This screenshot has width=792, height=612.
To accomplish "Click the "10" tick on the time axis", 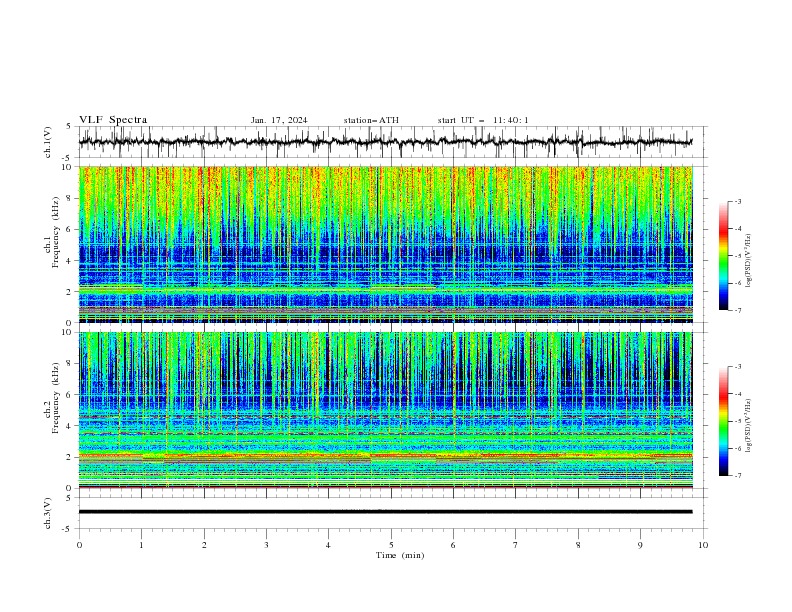I will (x=703, y=545).
